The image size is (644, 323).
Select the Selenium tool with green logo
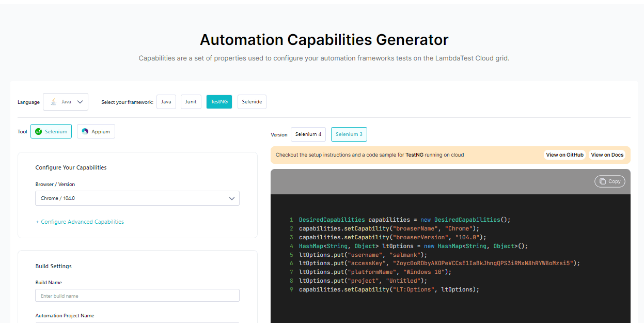(51, 131)
